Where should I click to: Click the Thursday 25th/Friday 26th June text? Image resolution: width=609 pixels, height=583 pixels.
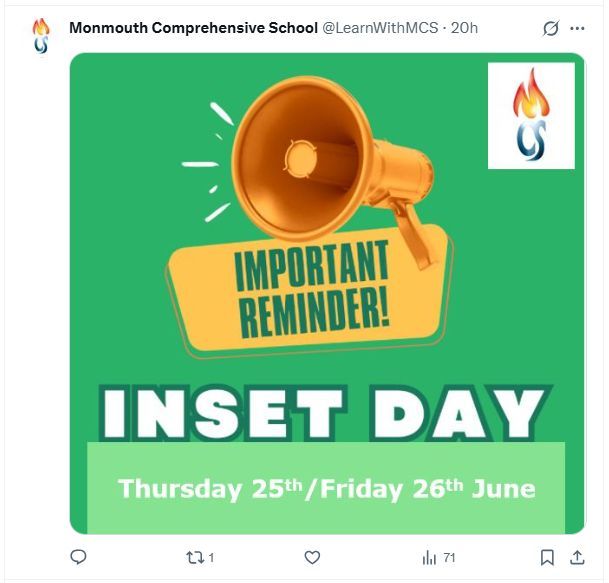pyautogui.click(x=327, y=489)
